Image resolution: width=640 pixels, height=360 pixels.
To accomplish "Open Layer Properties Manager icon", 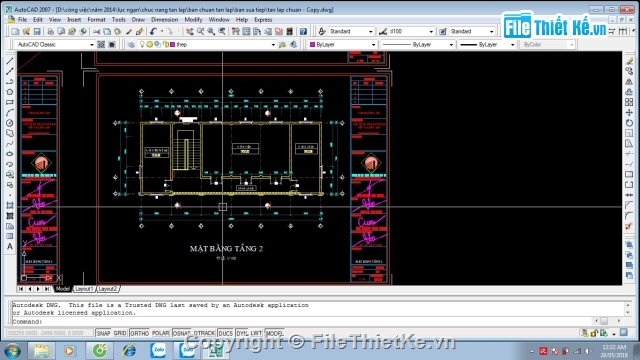I will (131, 44).
